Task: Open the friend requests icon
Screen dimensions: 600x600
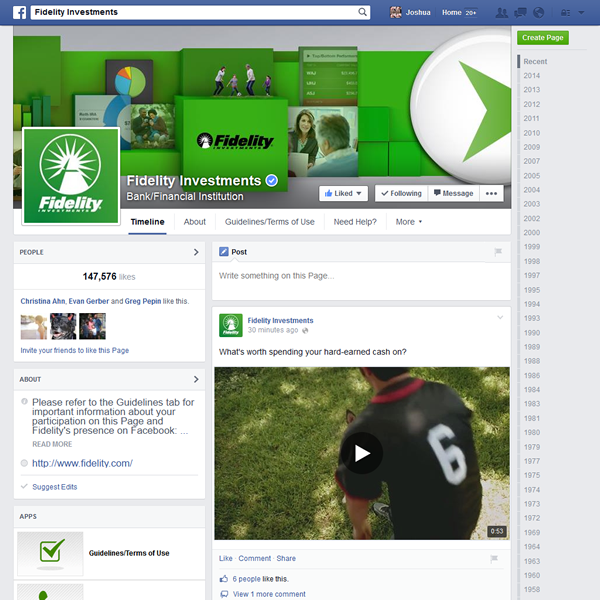Action: click(501, 12)
